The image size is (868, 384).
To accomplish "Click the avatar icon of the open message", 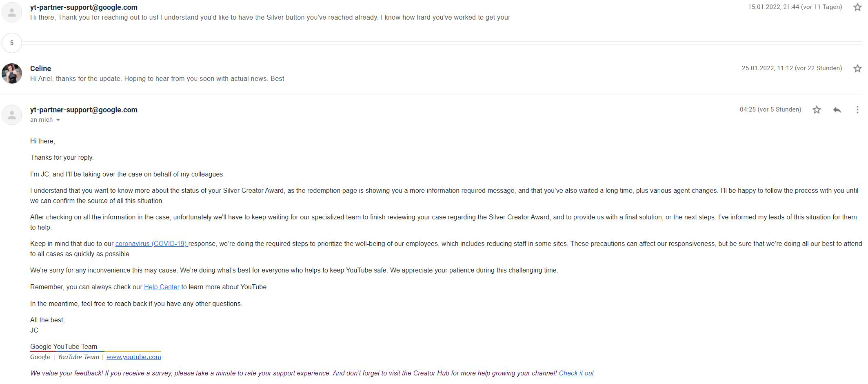I will point(12,115).
